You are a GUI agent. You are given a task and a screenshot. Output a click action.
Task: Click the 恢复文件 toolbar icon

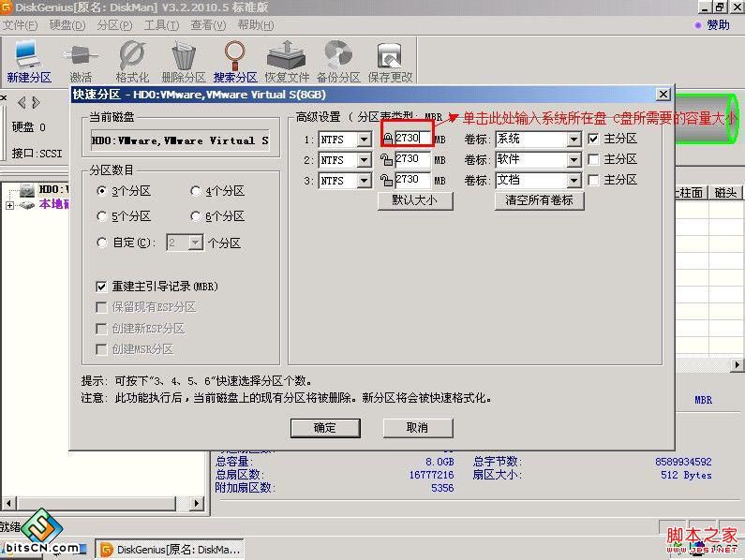point(287,62)
